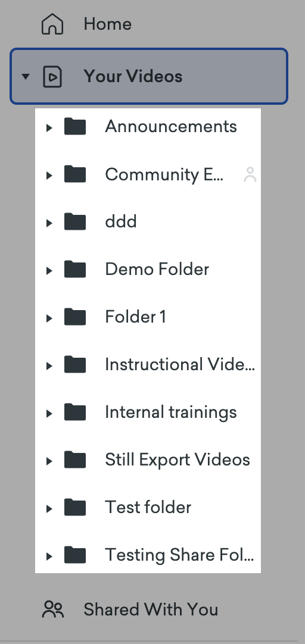Open the Internal trainings folder label
The height and width of the screenshot is (644, 305).
pyautogui.click(x=170, y=412)
